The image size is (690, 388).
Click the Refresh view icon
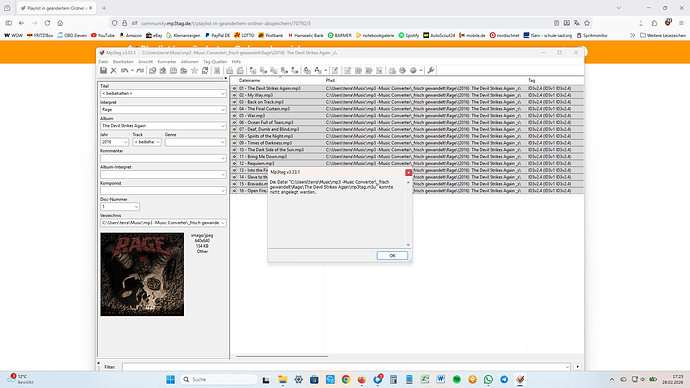point(205,70)
